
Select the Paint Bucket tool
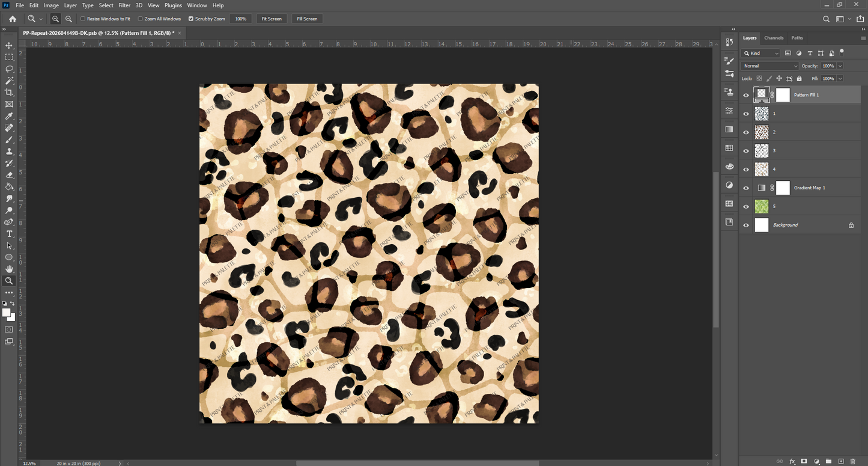(x=9, y=186)
